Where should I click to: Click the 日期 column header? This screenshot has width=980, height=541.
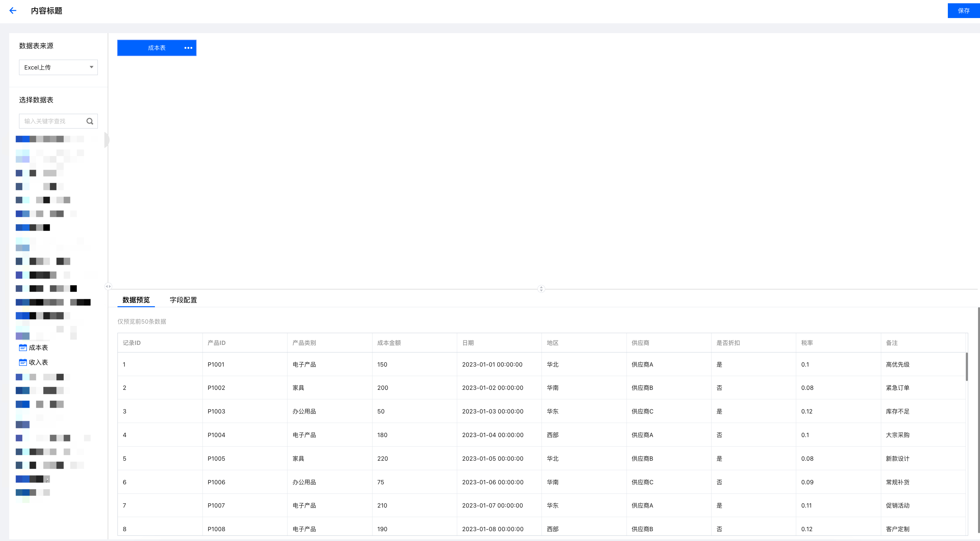(x=468, y=343)
